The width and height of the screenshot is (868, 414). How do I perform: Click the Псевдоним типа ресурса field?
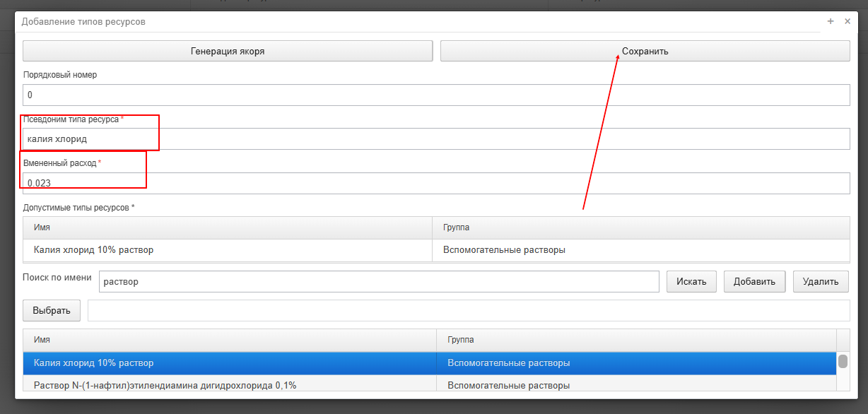click(436, 138)
